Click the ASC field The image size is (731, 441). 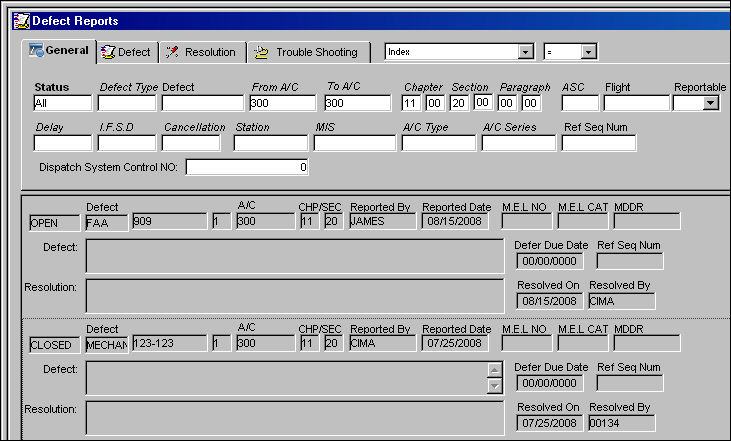click(580, 103)
